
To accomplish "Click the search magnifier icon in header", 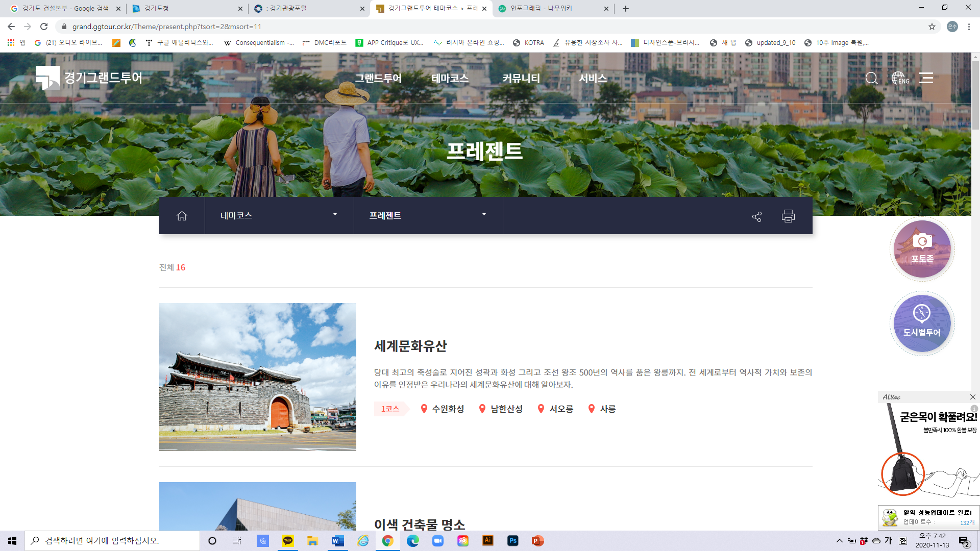I will [871, 78].
